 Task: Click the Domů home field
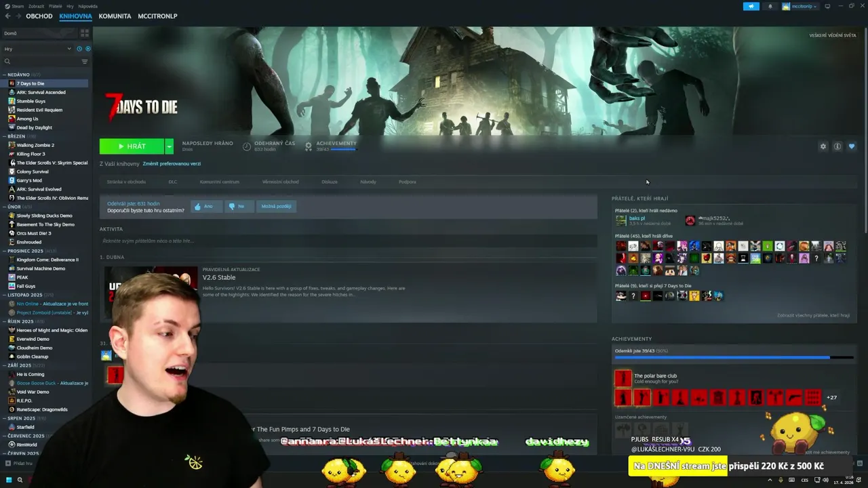tap(39, 33)
